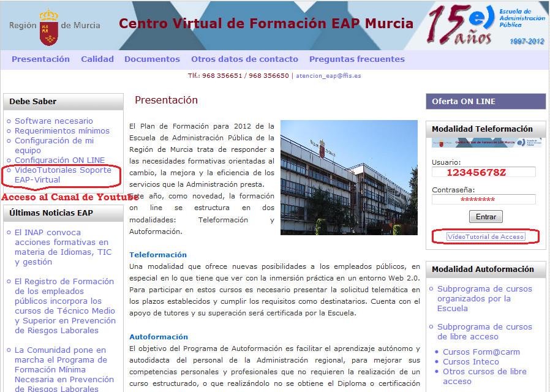
Task: Click the Entrar login button
Action: click(486, 217)
